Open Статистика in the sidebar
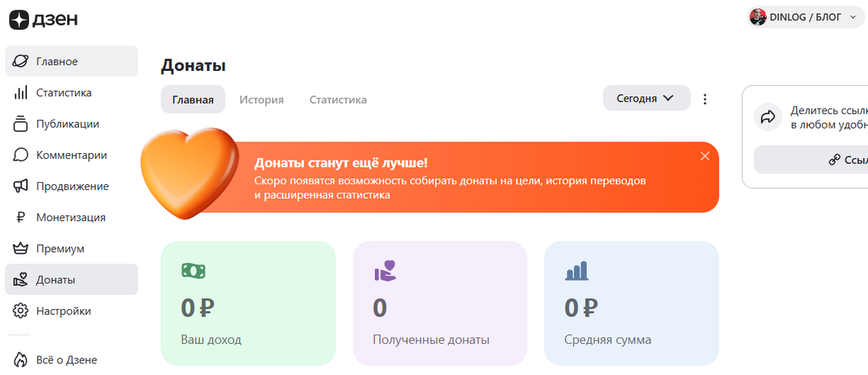The height and width of the screenshot is (375, 868). point(72,92)
